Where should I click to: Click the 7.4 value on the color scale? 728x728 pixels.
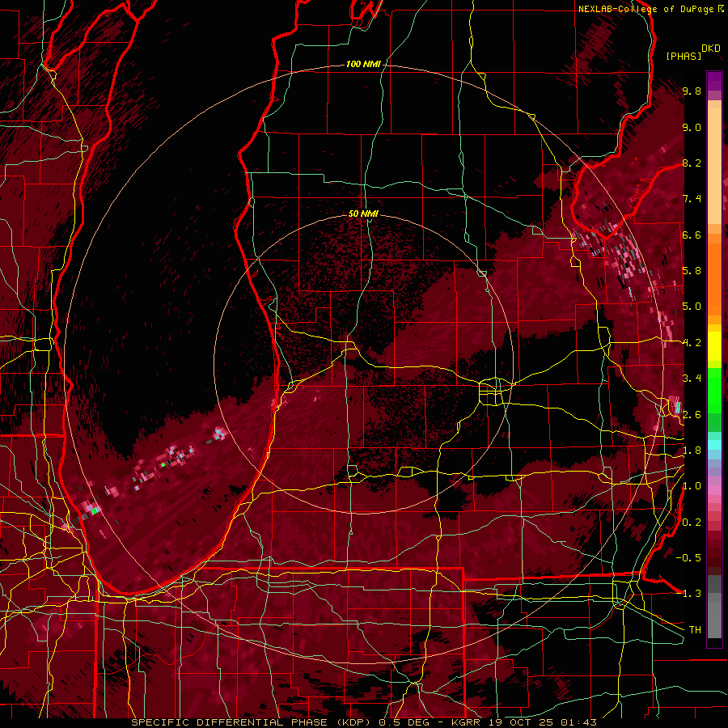tap(692, 199)
